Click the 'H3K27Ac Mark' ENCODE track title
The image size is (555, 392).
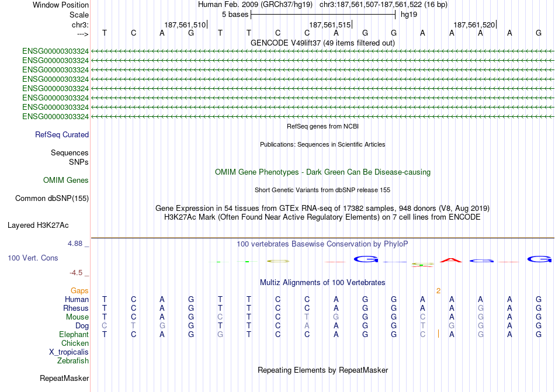coord(322,217)
